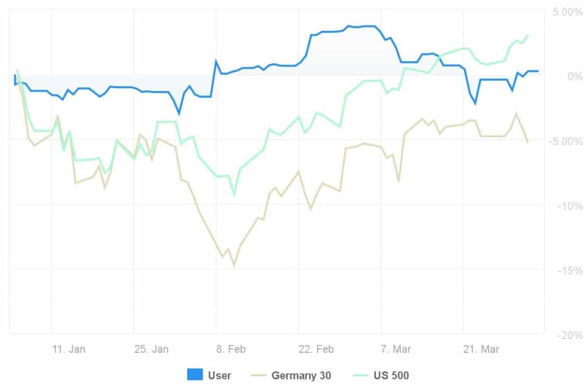The height and width of the screenshot is (392, 588).
Task: Click the -10% y-axis label
Action: click(x=568, y=205)
